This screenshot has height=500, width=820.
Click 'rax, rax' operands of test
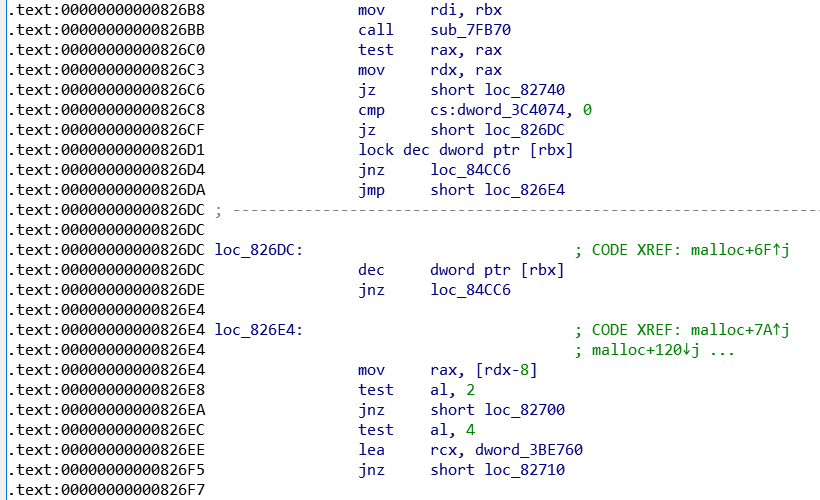coord(466,50)
